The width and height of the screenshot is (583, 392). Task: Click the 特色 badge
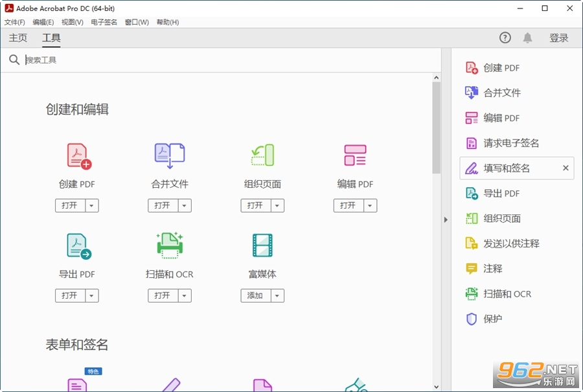pos(93,371)
